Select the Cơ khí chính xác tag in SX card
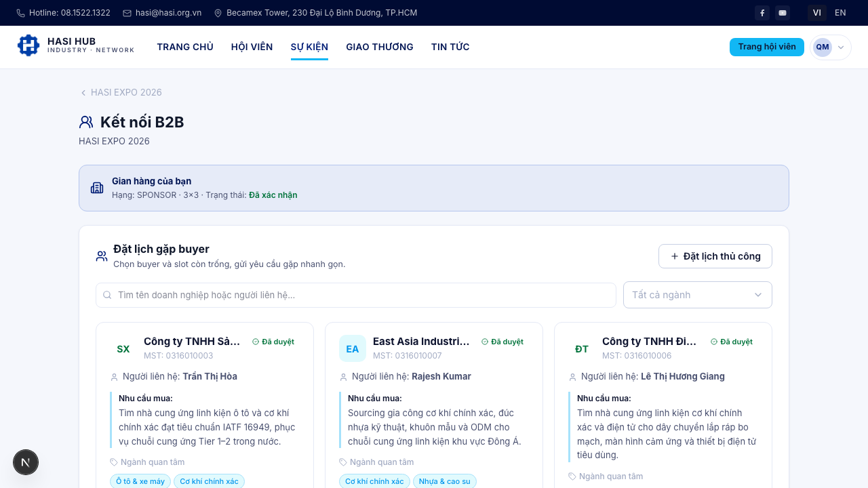This screenshot has height=488, width=868. click(209, 481)
